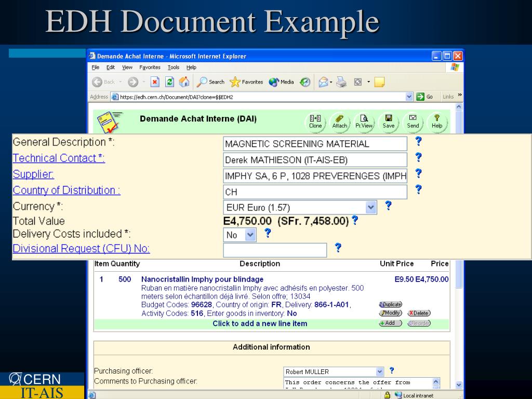Click 'Nanocristallin Imphy pour blindage' item title
This screenshot has width=532, height=399.
tap(202, 279)
